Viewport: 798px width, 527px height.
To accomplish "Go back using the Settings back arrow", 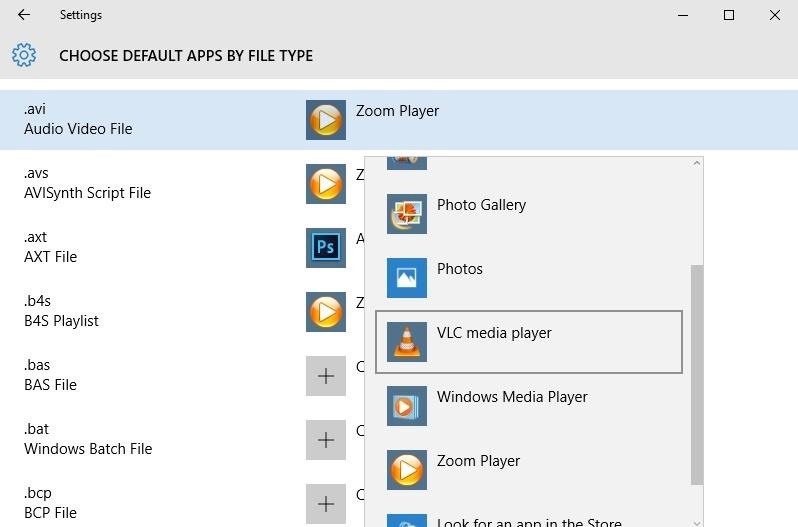I will point(24,15).
